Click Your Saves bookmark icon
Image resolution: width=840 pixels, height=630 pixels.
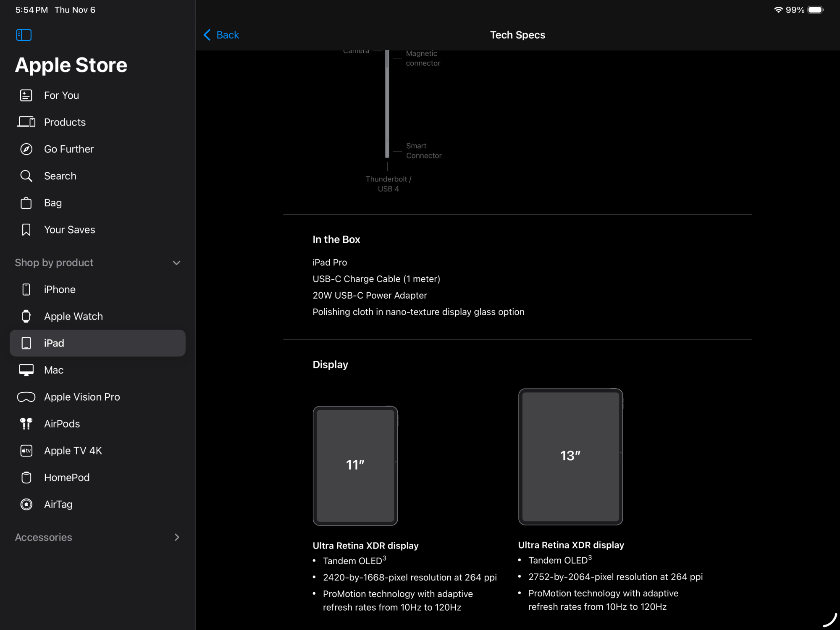(26, 230)
